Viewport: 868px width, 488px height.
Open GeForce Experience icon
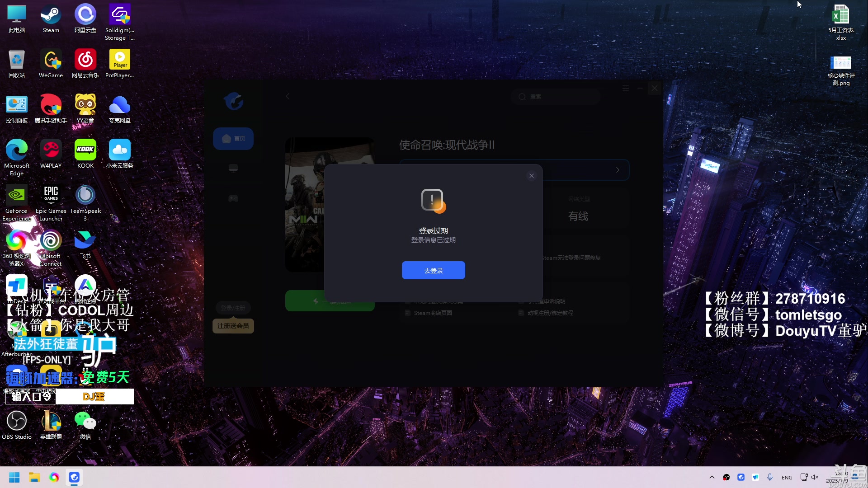click(16, 194)
